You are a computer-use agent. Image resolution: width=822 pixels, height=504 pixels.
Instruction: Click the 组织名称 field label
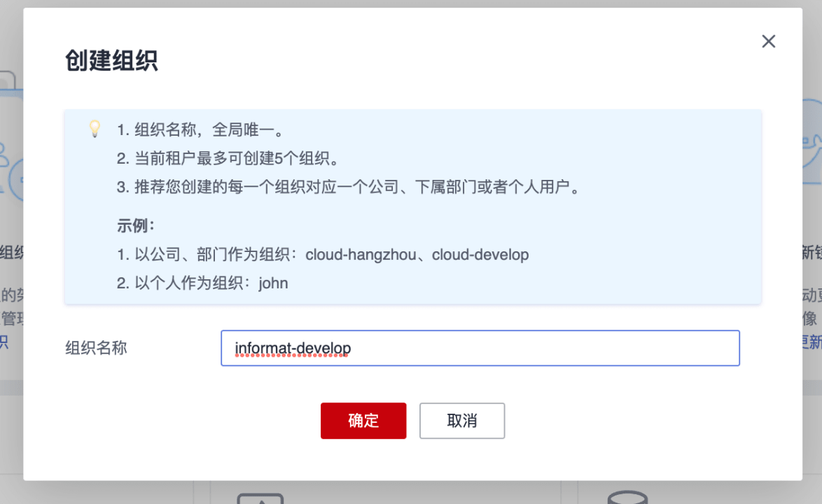pyautogui.click(x=96, y=348)
